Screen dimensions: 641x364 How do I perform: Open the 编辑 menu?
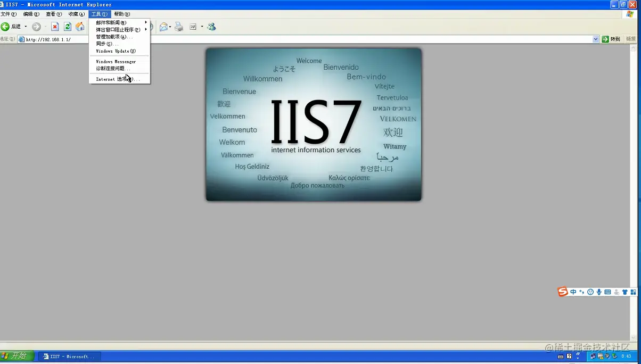(31, 14)
